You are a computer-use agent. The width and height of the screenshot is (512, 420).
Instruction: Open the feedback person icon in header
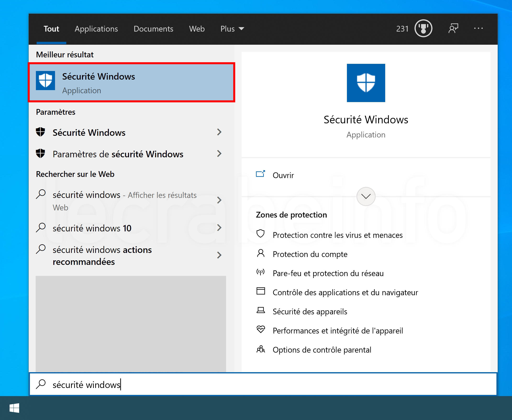[x=453, y=28]
